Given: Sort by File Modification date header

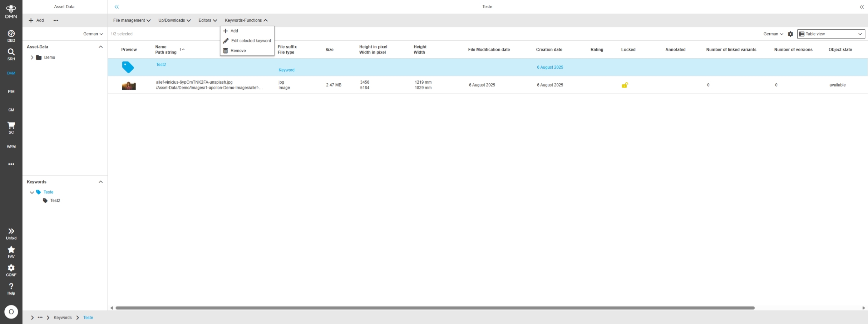Looking at the screenshot, I should [489, 50].
